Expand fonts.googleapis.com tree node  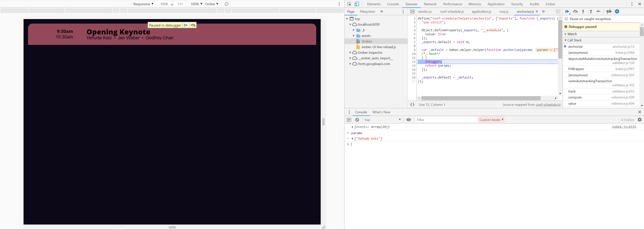[x=350, y=64]
